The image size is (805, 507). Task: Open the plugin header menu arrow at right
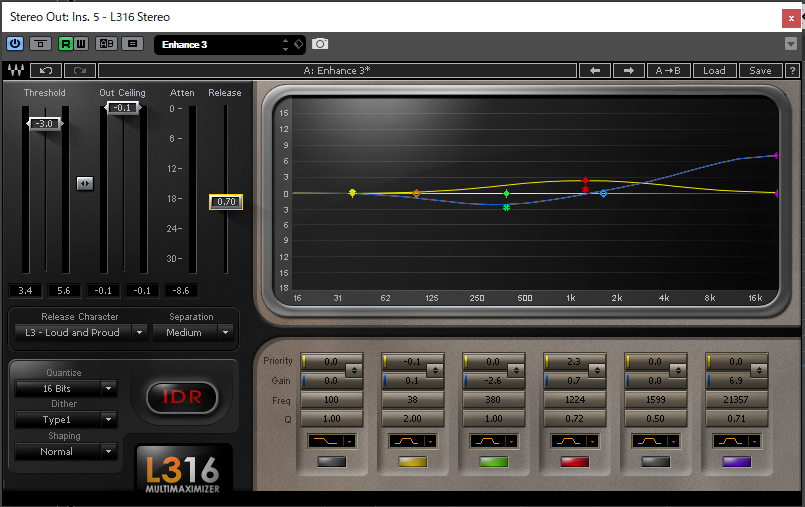791,44
